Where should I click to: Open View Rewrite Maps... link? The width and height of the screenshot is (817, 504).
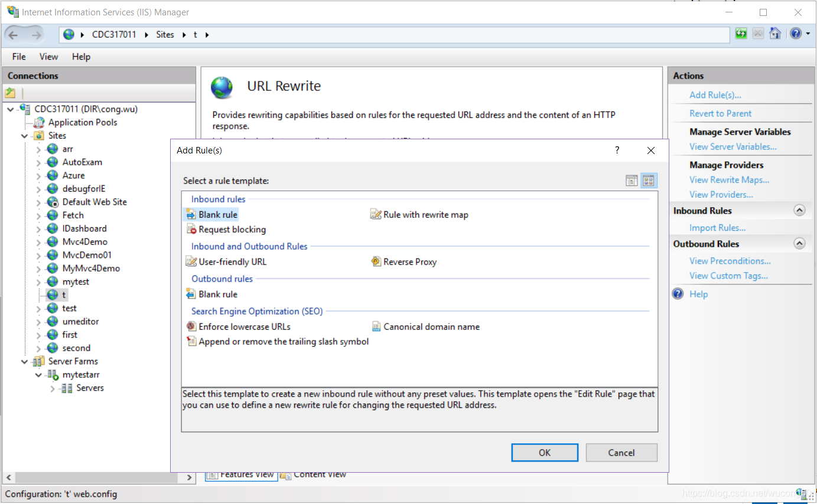click(730, 180)
